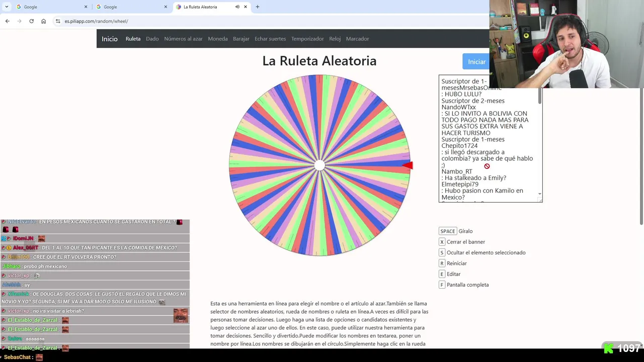The image size is (644, 362).
Task: Click the Saitre aaaaaaa chat message
Action: pyautogui.click(x=95, y=338)
